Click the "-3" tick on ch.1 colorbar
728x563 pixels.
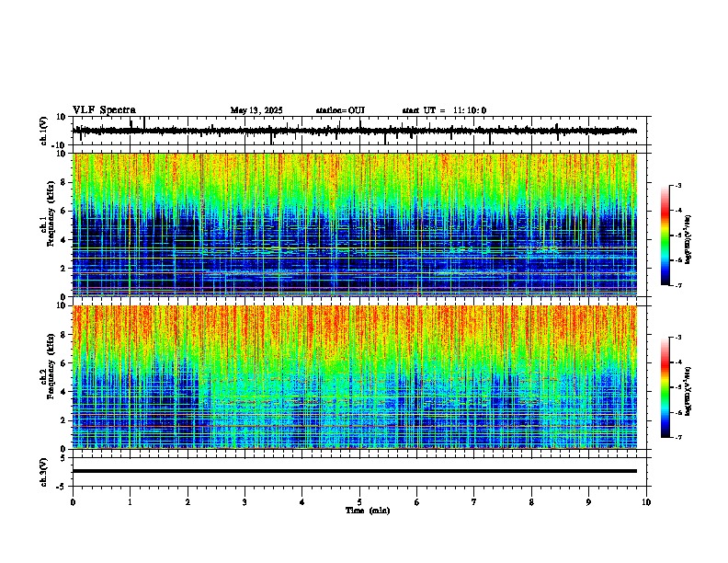677,185
